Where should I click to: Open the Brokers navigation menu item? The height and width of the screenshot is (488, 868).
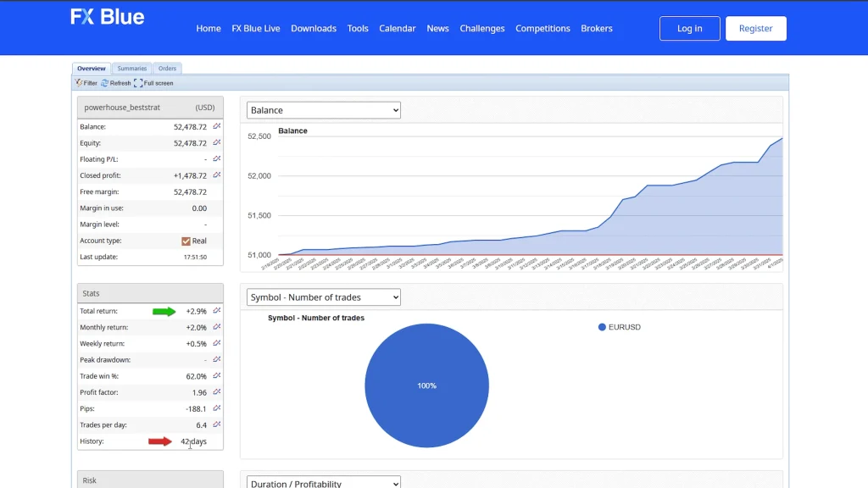(596, 28)
